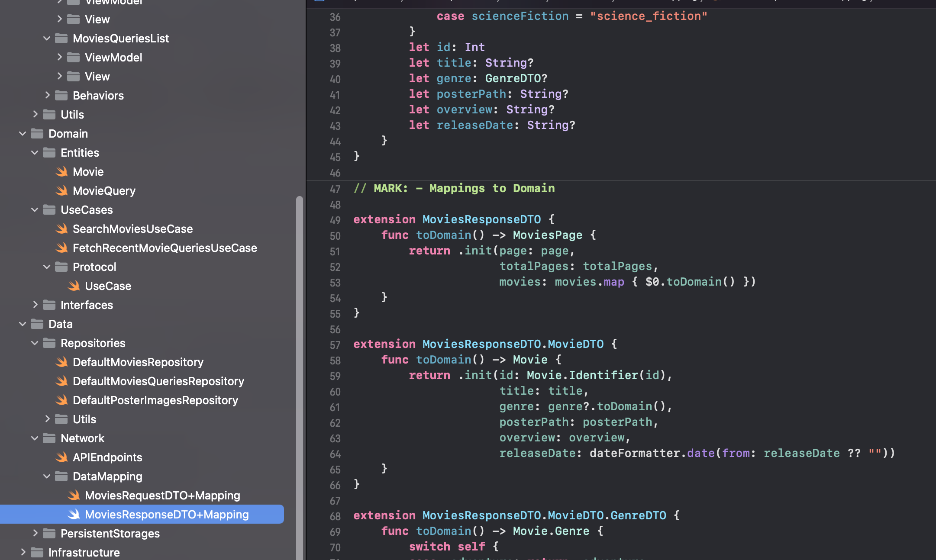936x560 pixels.
Task: Open DefaultPosterImagesRepository file
Action: (x=155, y=400)
